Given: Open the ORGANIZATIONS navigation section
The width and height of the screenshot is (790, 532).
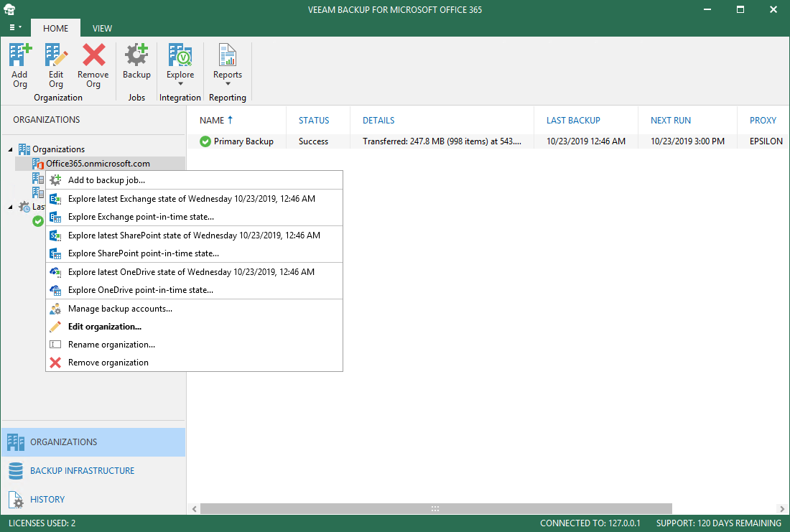Looking at the screenshot, I should pos(93,442).
